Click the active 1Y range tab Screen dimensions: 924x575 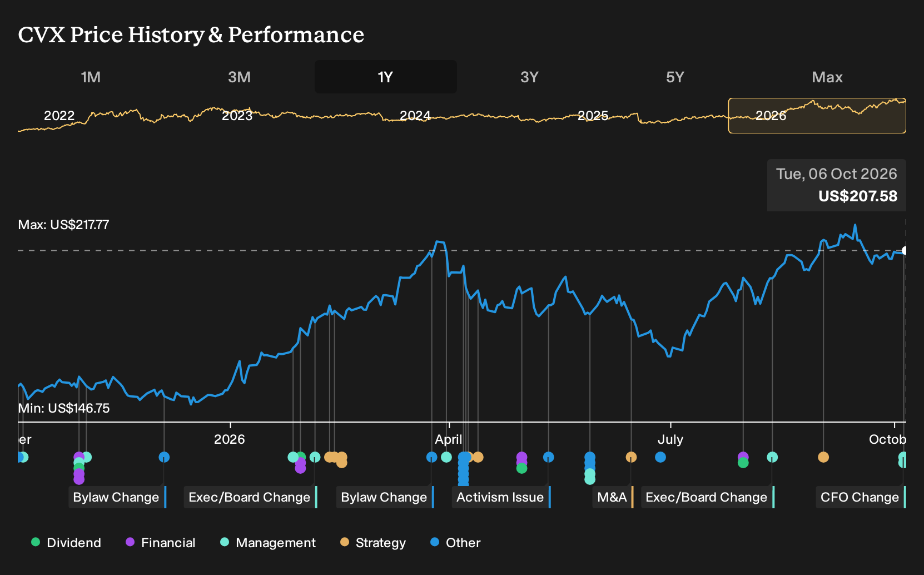386,77
